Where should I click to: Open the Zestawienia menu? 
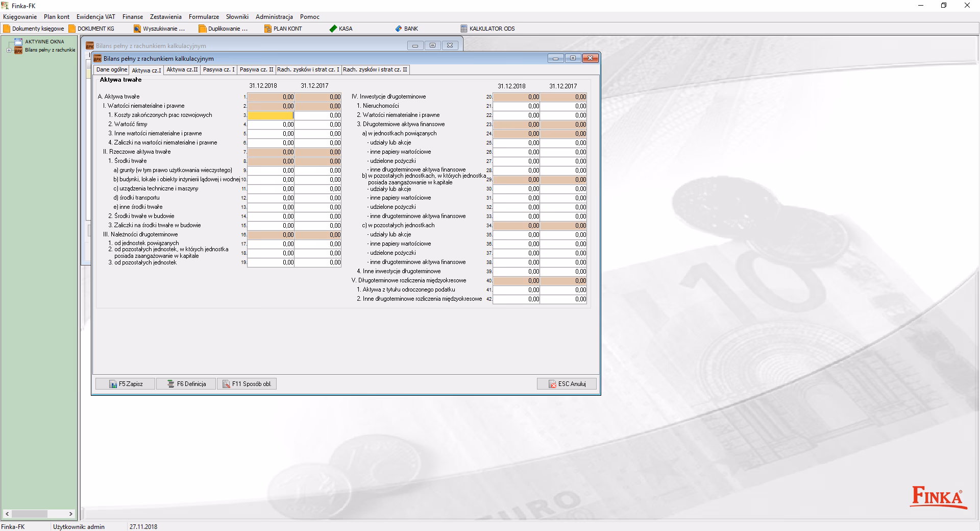pos(165,17)
